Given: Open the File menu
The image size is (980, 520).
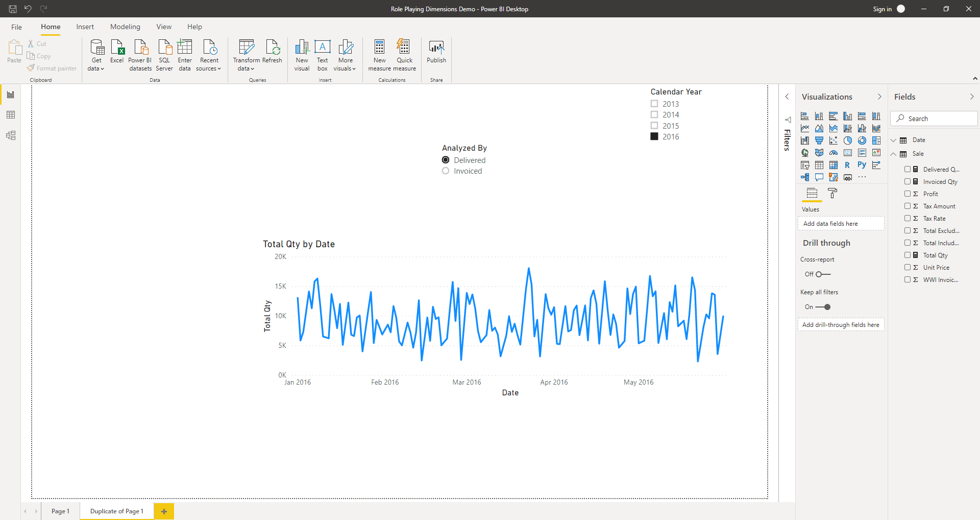Looking at the screenshot, I should [x=16, y=27].
